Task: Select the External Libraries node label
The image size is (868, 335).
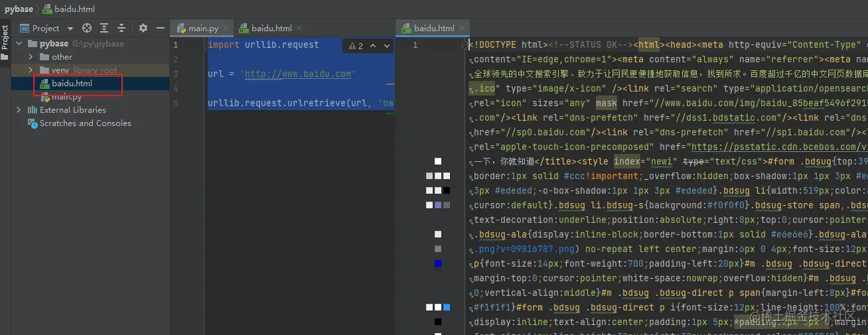Action: coord(72,110)
